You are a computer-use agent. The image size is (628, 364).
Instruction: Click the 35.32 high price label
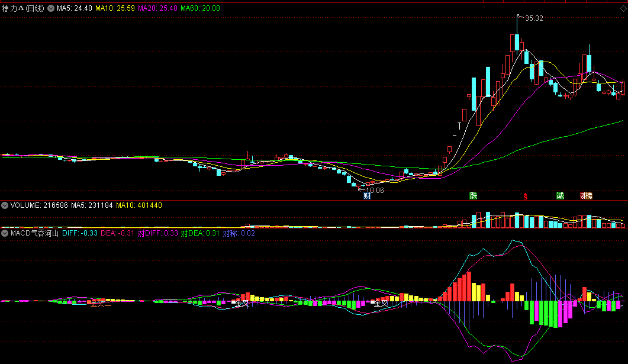click(534, 18)
